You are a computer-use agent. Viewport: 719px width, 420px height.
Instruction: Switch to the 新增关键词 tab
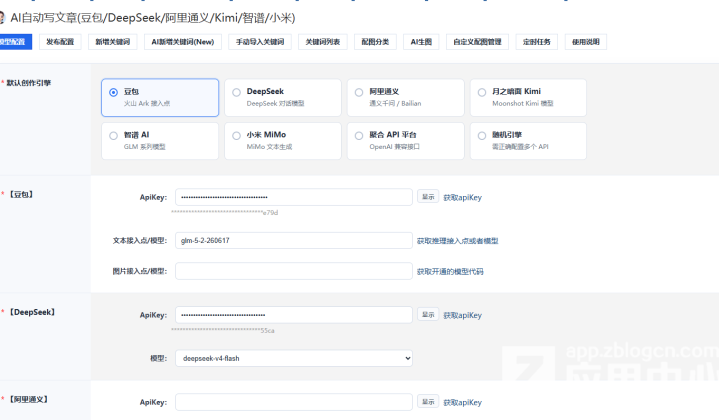point(113,42)
